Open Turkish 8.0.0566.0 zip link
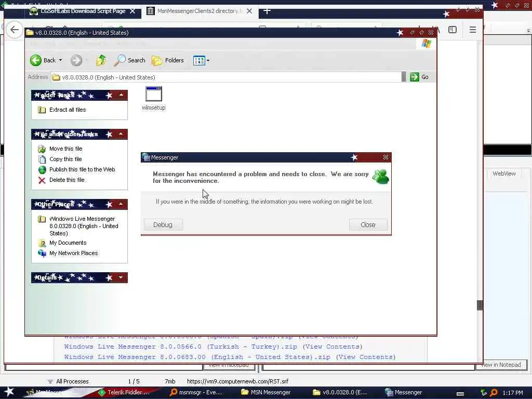The height and width of the screenshot is (399, 532). pyautogui.click(x=180, y=347)
